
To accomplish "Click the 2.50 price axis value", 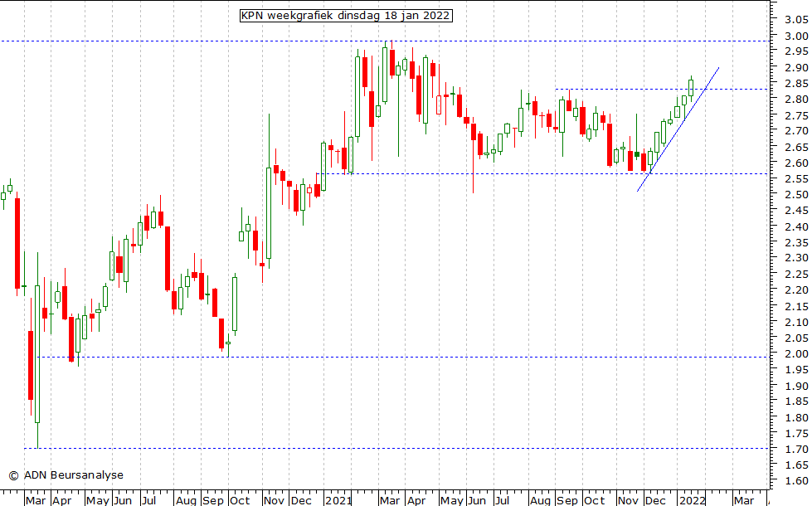I will [796, 194].
